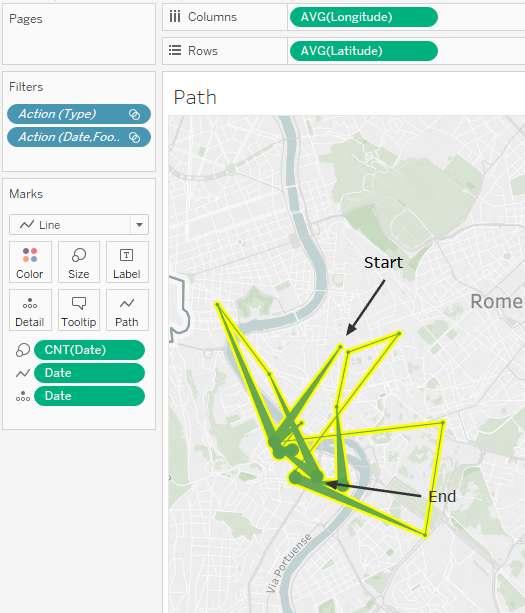Viewport: 525px width, 613px height.
Task: Click size icon beside CNT(Date) pill
Action: click(x=23, y=350)
